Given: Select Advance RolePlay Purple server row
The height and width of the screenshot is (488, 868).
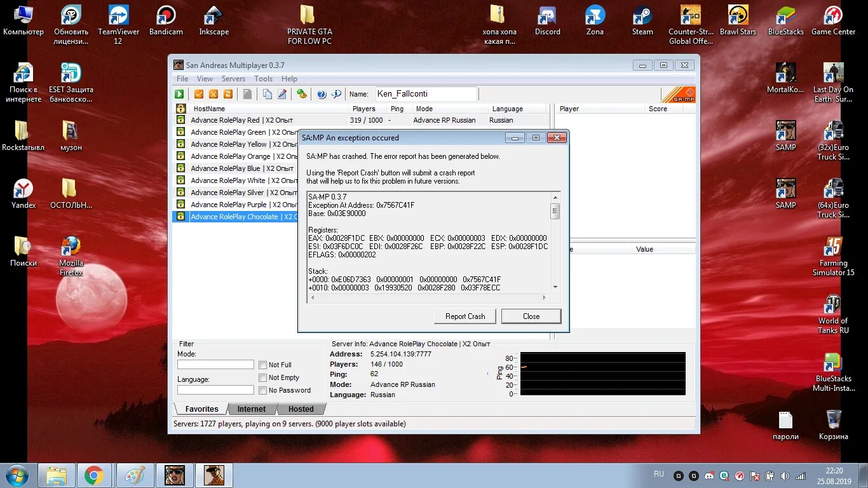Looking at the screenshot, I should tap(236, 205).
